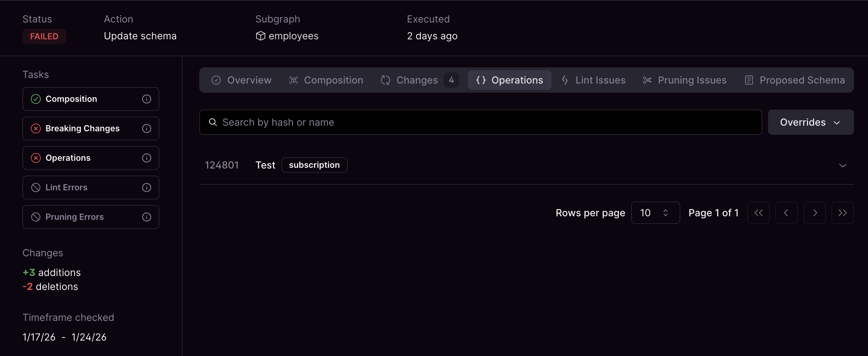
Task: Switch to the Lint Issues tab
Action: (594, 80)
